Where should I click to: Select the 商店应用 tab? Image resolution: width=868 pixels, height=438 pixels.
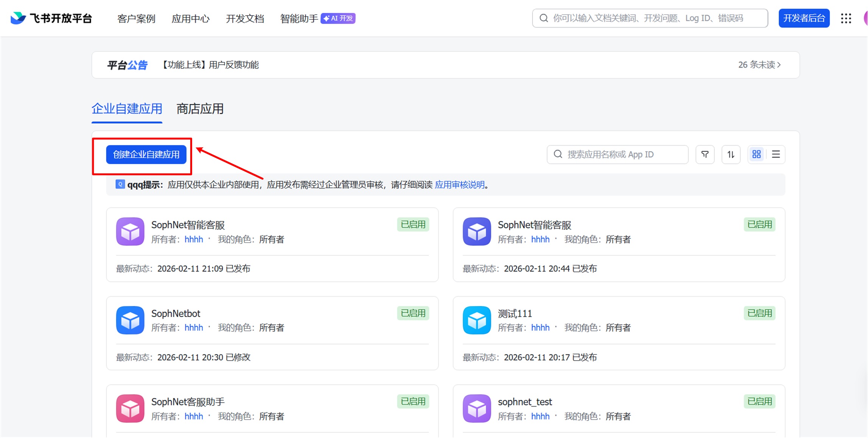[x=200, y=109]
